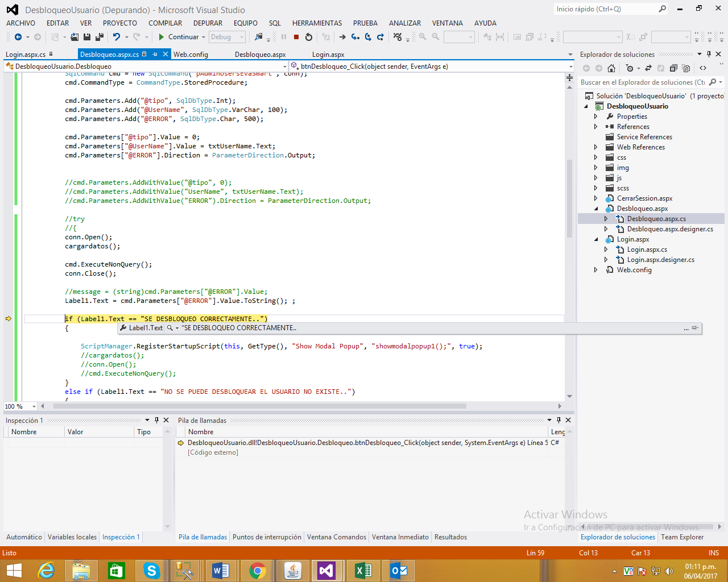The height and width of the screenshot is (582, 728).
Task: Open the ARCHIVO menu
Action: pos(20,23)
